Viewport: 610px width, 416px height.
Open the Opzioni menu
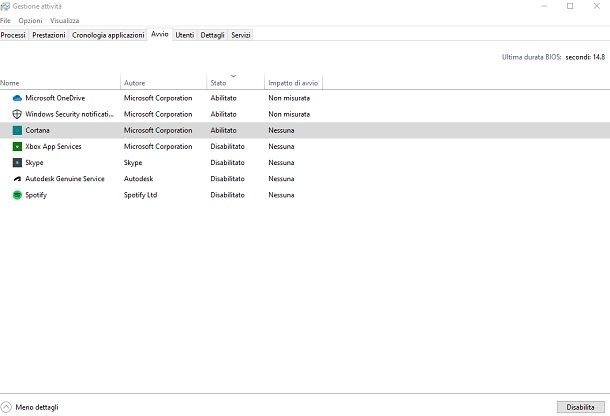[x=30, y=21]
